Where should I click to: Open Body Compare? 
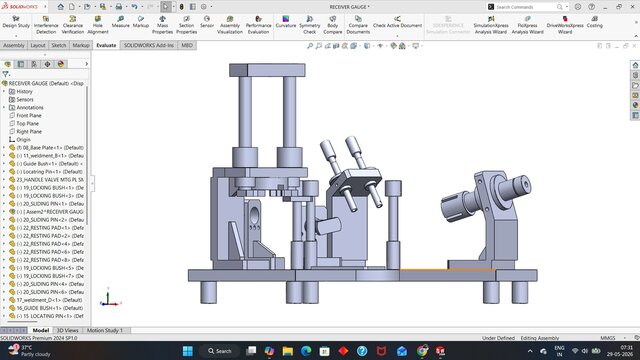pyautogui.click(x=333, y=25)
